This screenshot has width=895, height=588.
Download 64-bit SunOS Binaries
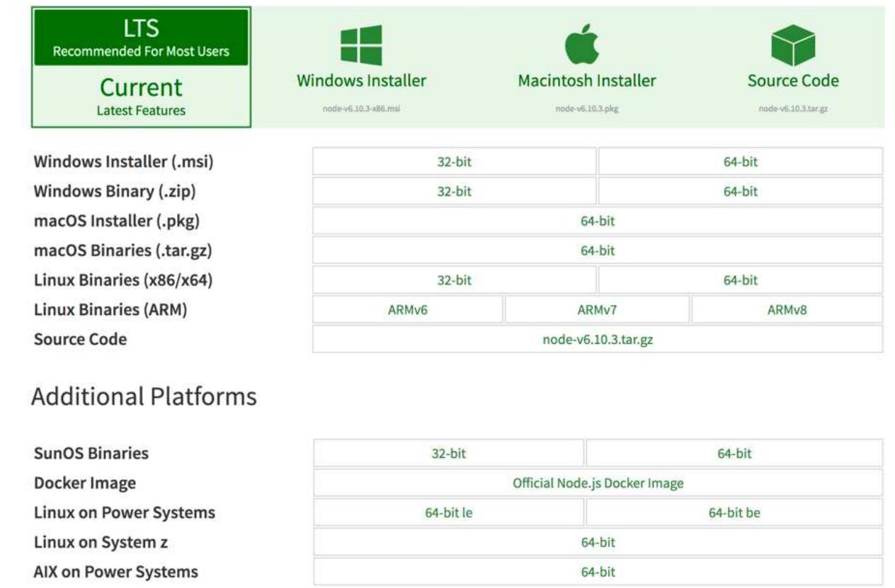point(735,453)
